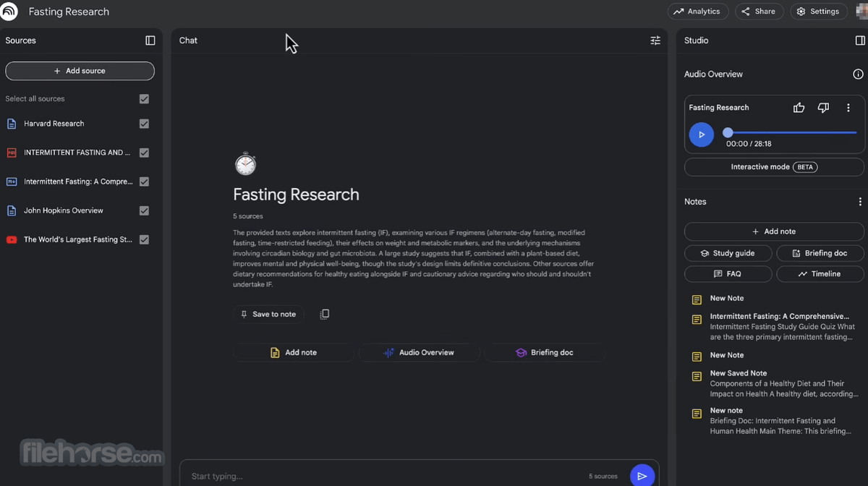This screenshot has width=868, height=486.
Task: Uncheck John Hopkins Overview checkbox
Action: (x=144, y=210)
